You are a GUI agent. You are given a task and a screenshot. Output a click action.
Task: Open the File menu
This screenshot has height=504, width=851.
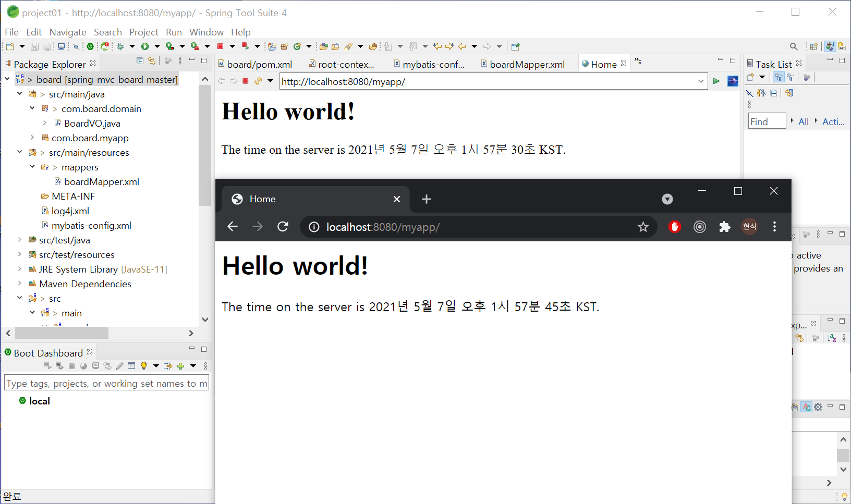pyautogui.click(x=11, y=32)
